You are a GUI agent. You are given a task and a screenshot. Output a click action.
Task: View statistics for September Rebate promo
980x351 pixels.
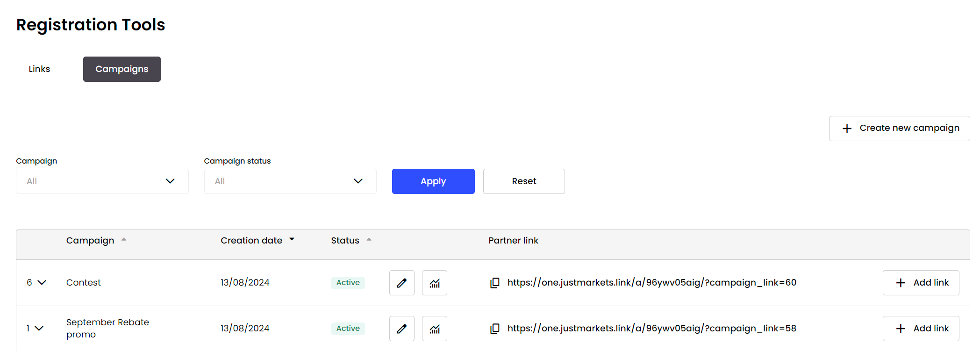[x=435, y=329]
